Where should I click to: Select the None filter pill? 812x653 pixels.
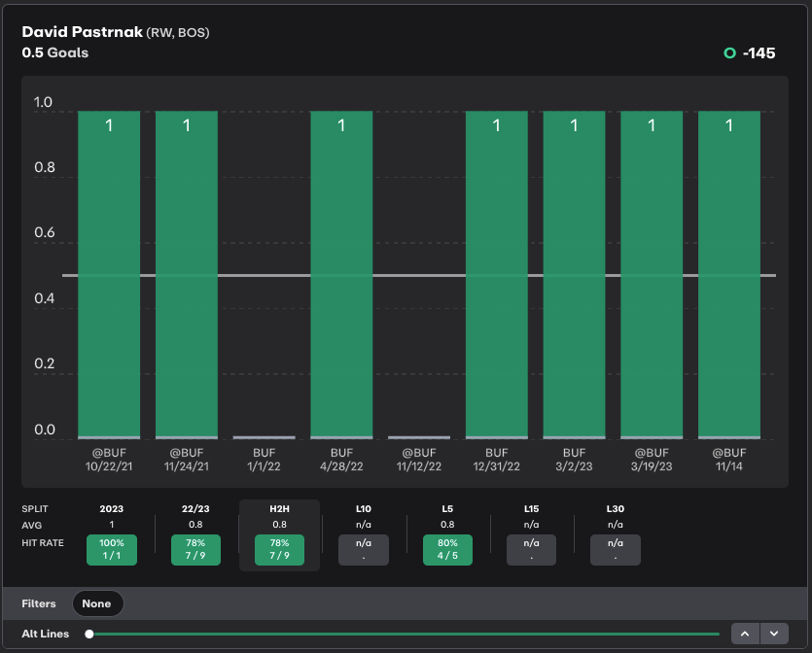pos(96,603)
